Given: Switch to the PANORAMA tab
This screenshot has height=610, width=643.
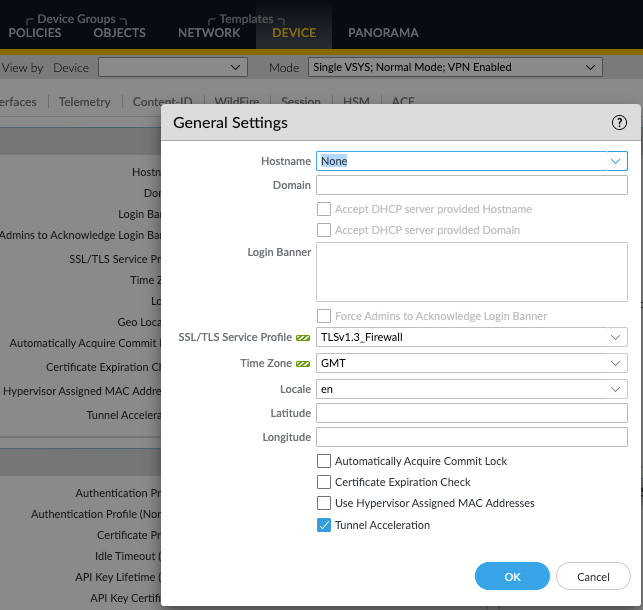Looking at the screenshot, I should 383,33.
